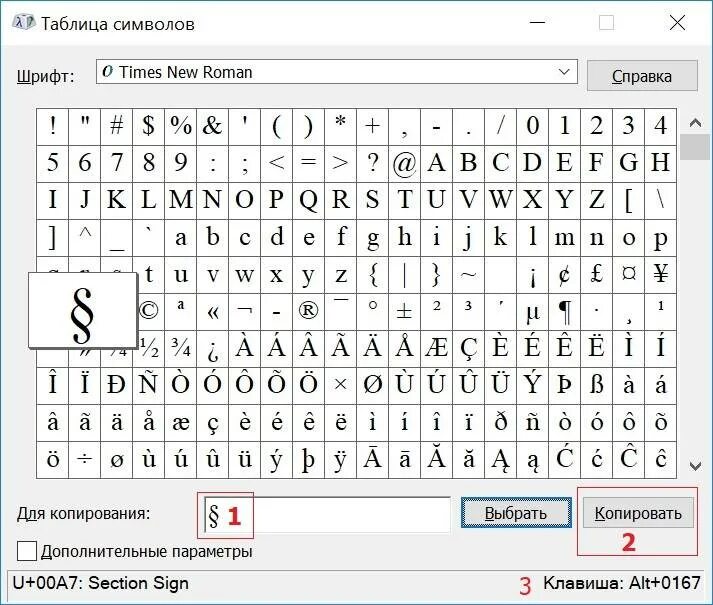713x605 pixels.
Task: Select the copyright © symbol
Action: pyautogui.click(x=148, y=312)
